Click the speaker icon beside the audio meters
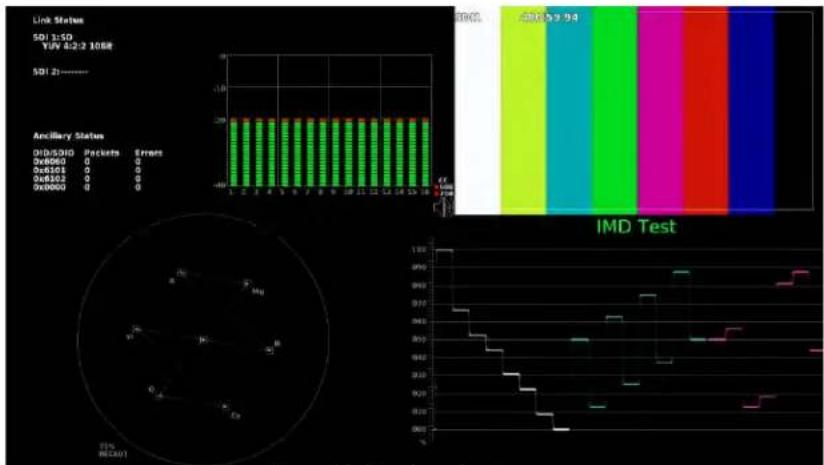 coord(442,208)
